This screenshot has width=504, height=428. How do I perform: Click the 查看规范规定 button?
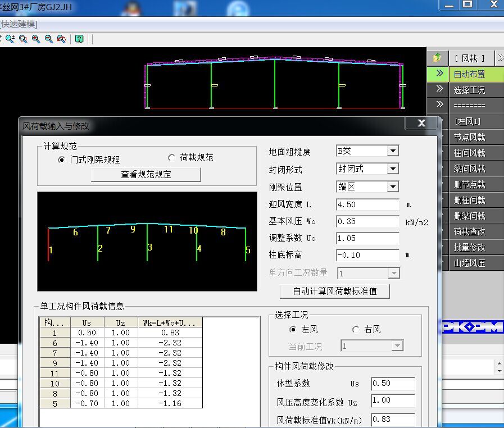(x=146, y=175)
